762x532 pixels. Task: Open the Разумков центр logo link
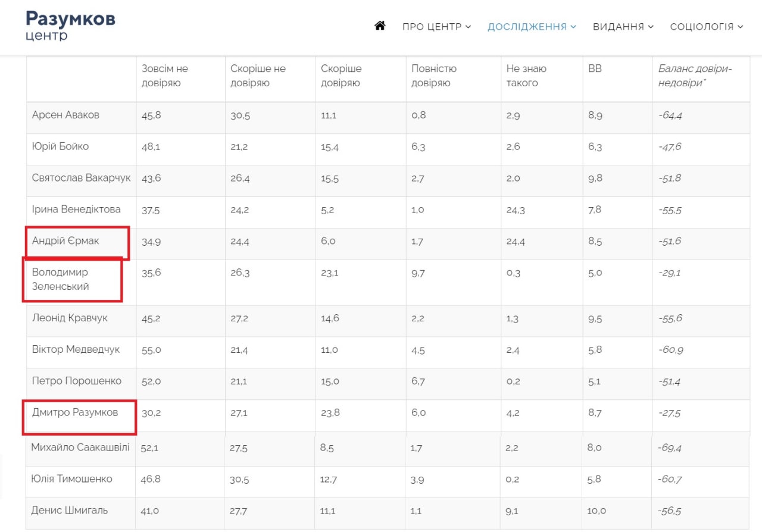click(70, 26)
